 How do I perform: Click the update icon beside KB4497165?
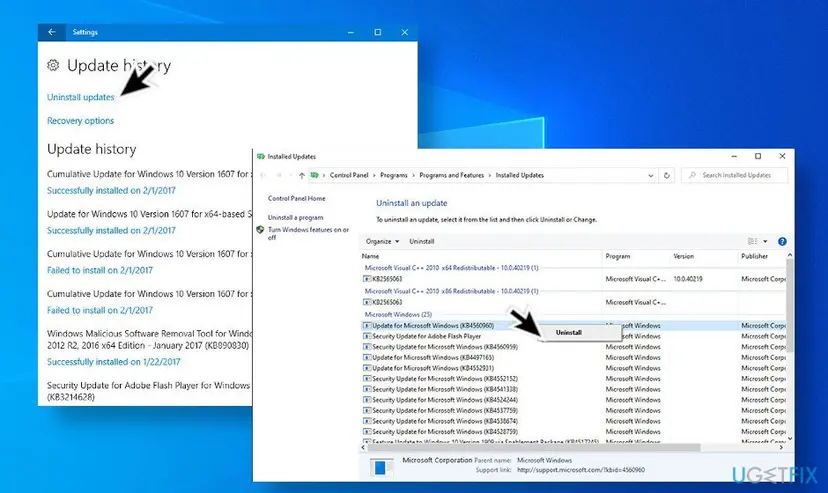click(367, 357)
